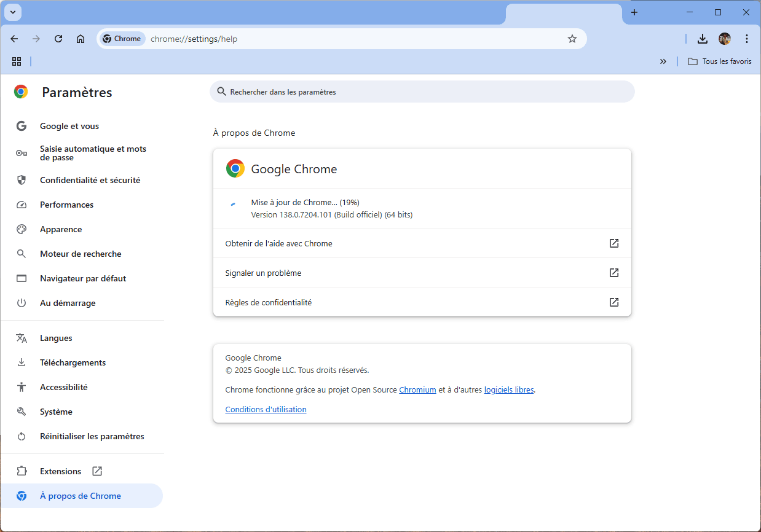Bookmark this page with the star icon
Screen dimensions: 761x532
coord(572,39)
